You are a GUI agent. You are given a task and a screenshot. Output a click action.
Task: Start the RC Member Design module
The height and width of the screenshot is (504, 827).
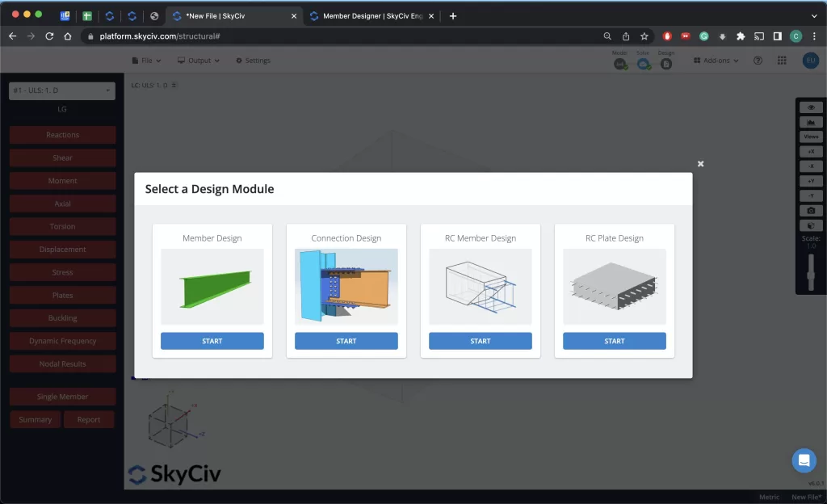click(x=480, y=341)
